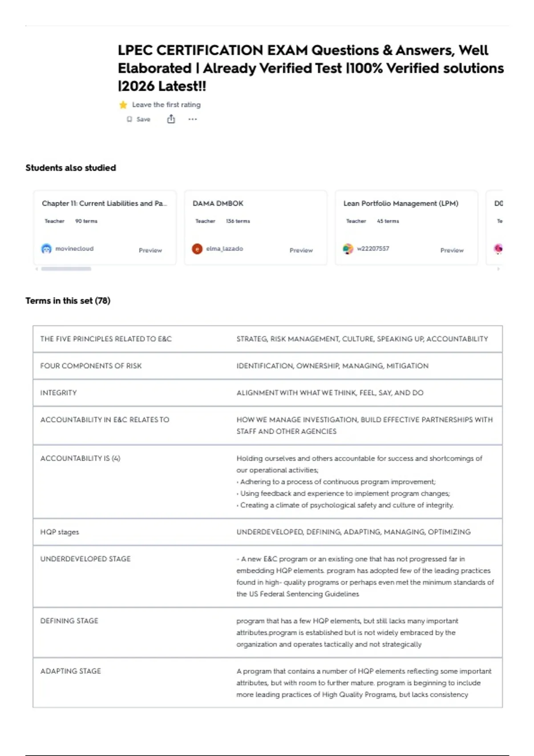The width and height of the screenshot is (534, 756).
Task: Save this flashcard set
Action: point(138,119)
